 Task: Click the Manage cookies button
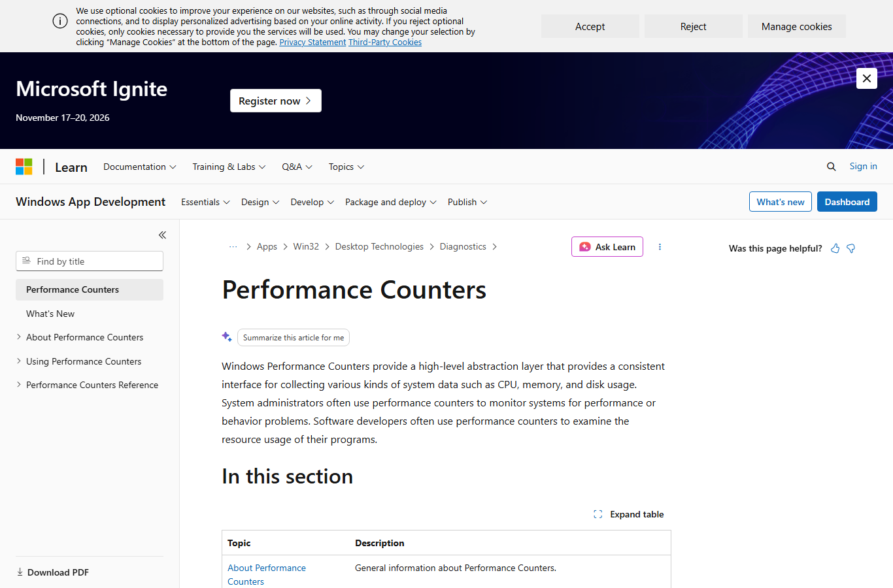tap(797, 26)
